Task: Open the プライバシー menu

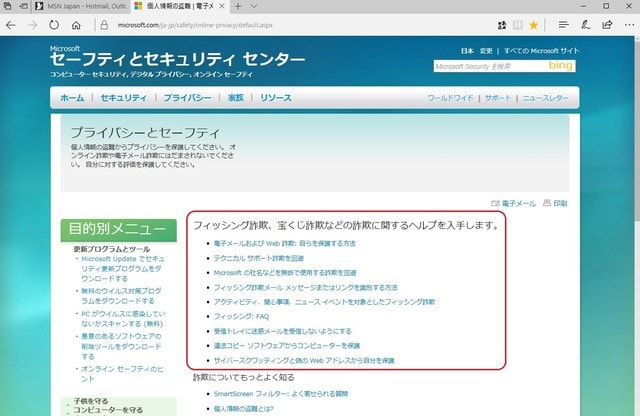Action: coord(187,98)
